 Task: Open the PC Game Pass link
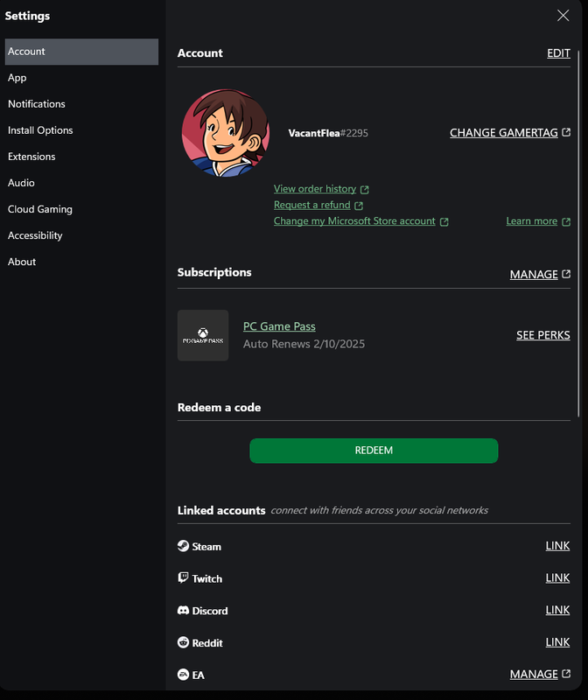[x=279, y=326]
